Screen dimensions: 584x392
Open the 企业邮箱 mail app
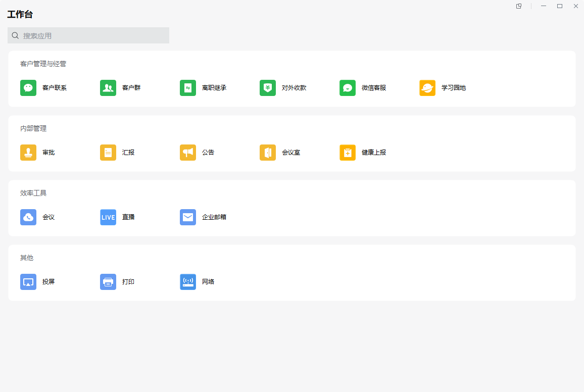188,217
